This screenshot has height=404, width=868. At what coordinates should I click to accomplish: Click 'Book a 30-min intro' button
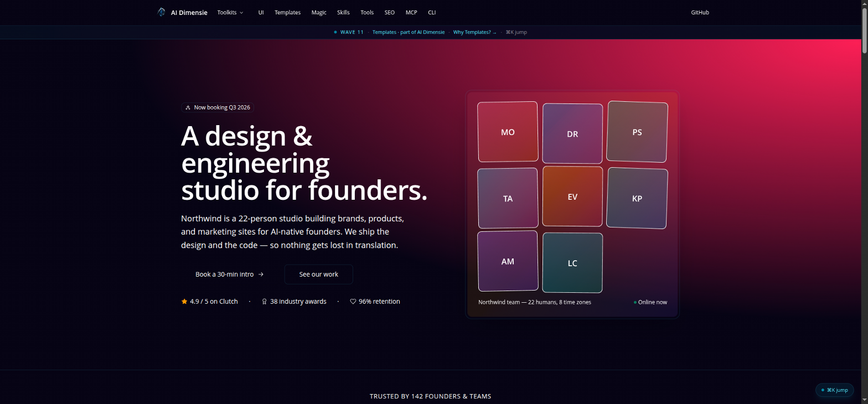(x=230, y=274)
